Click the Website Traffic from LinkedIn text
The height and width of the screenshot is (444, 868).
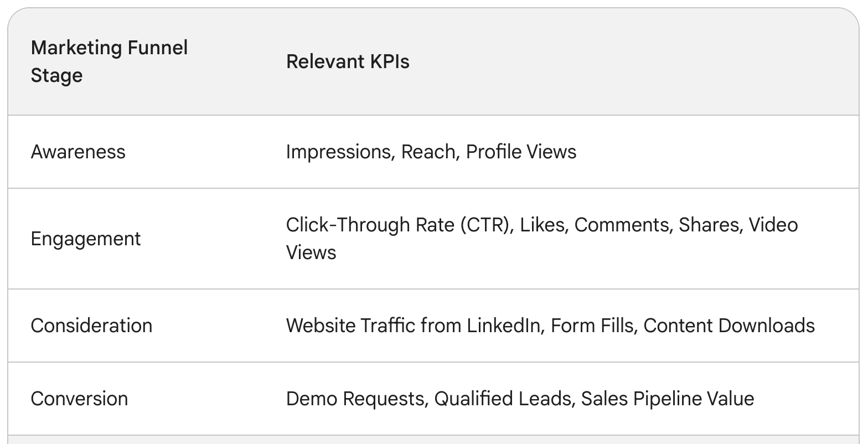click(412, 326)
